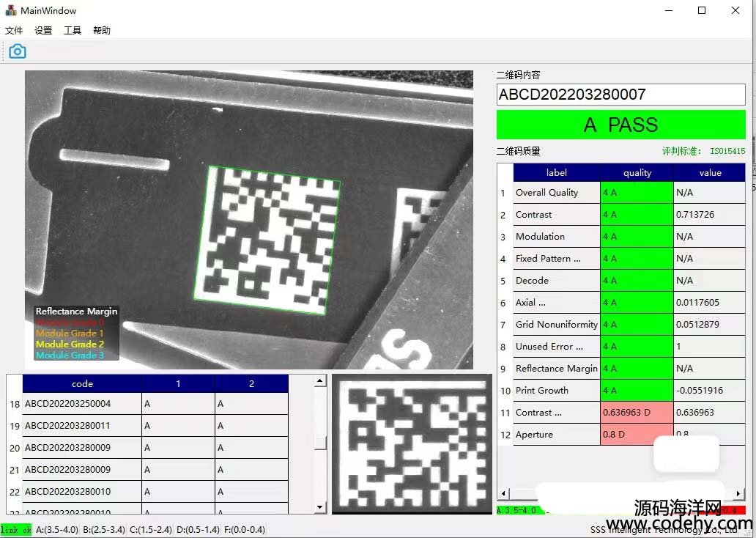The height and width of the screenshot is (538, 756).
Task: Select code ABCD202203250004 in row 18
Action: coord(68,403)
